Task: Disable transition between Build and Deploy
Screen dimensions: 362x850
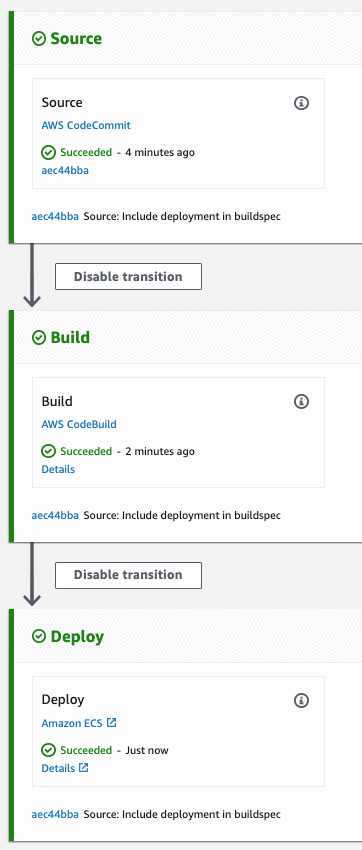Action: tap(128, 575)
